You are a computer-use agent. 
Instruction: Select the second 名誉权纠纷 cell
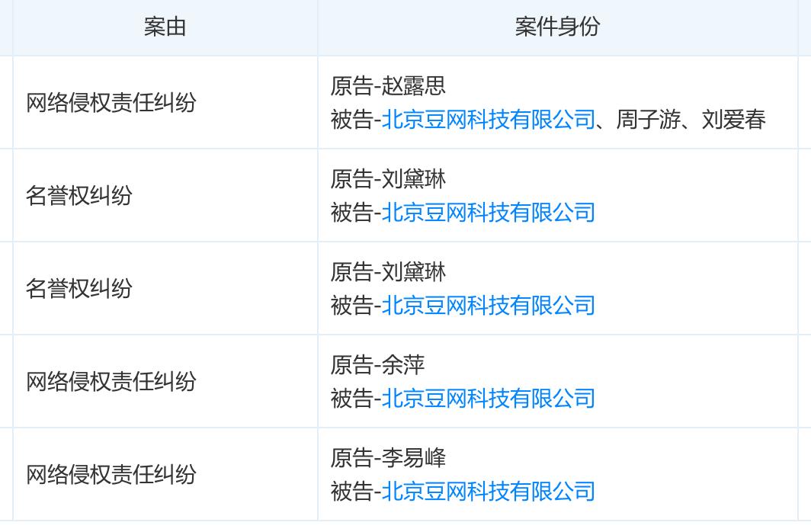coord(79,288)
